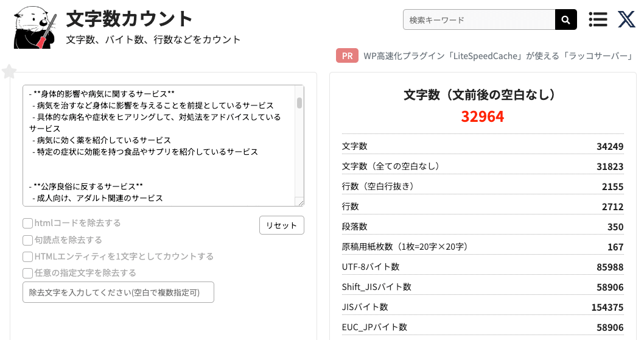
Task: Open the hamburger list menu icon
Action: 598,20
